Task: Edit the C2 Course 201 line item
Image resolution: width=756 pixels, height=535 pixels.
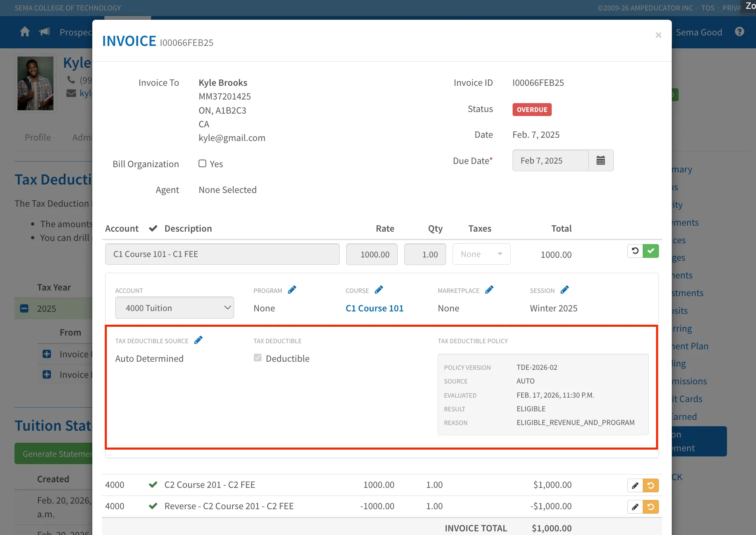Action: point(635,485)
